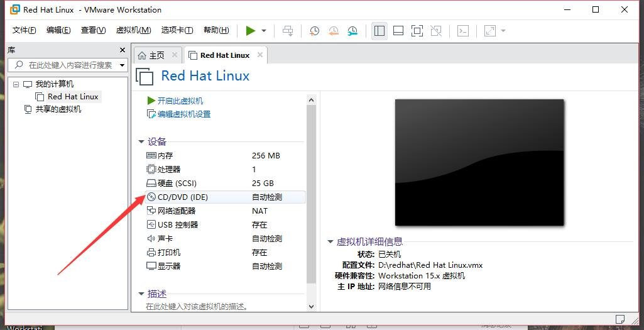Click the Unity mode toolbar icon
The image size is (644, 330).
pyautogui.click(x=436, y=31)
